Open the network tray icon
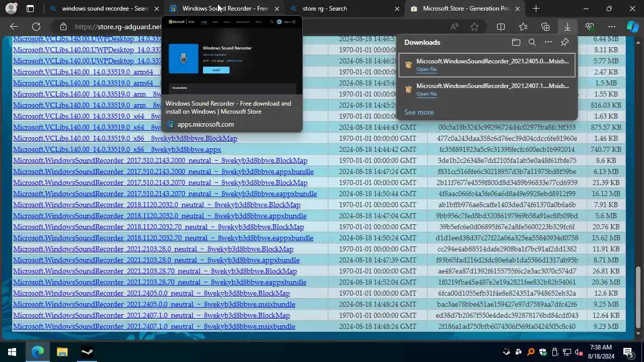 point(567,352)
